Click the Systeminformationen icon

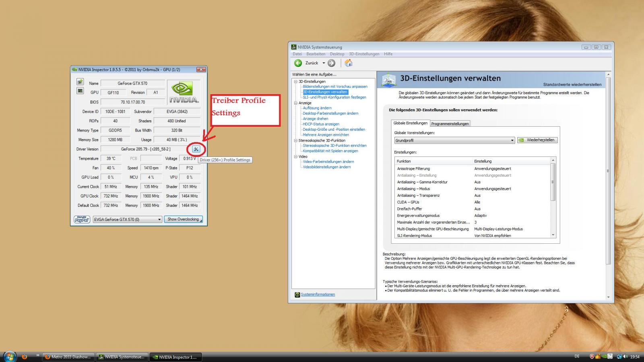tap(297, 295)
